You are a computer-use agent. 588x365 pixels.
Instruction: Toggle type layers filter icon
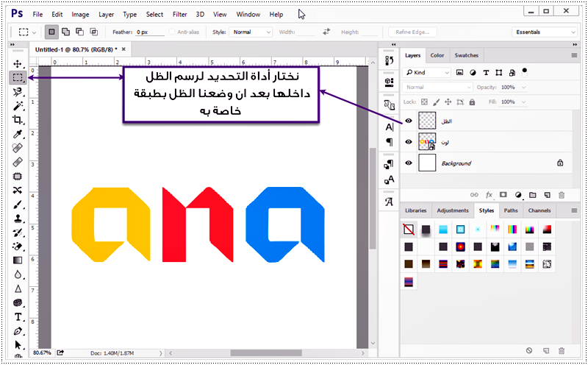tap(486, 72)
